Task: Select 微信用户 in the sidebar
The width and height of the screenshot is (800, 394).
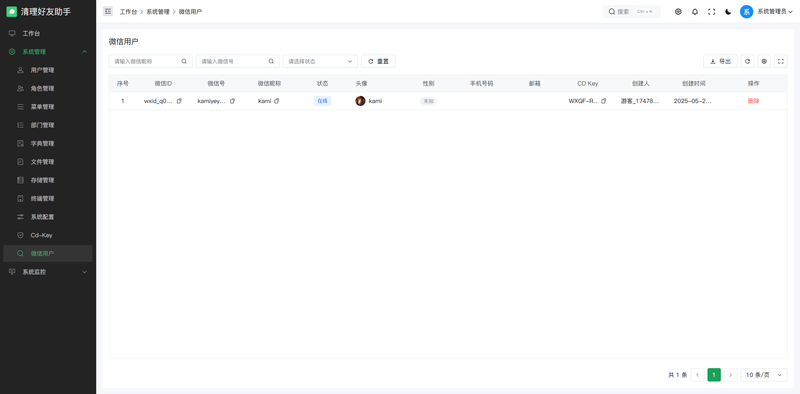Action: click(x=48, y=254)
